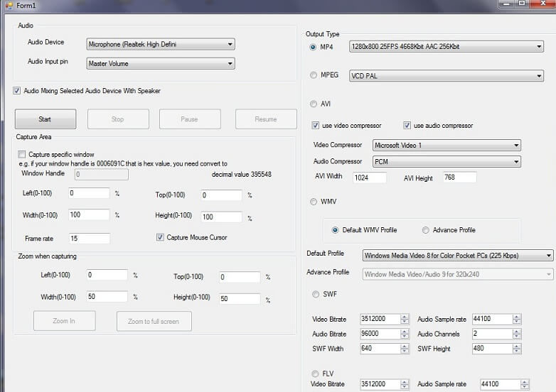Expand the Default Profile WMV dropdown
Screen dimensions: 556x392
[457, 256]
